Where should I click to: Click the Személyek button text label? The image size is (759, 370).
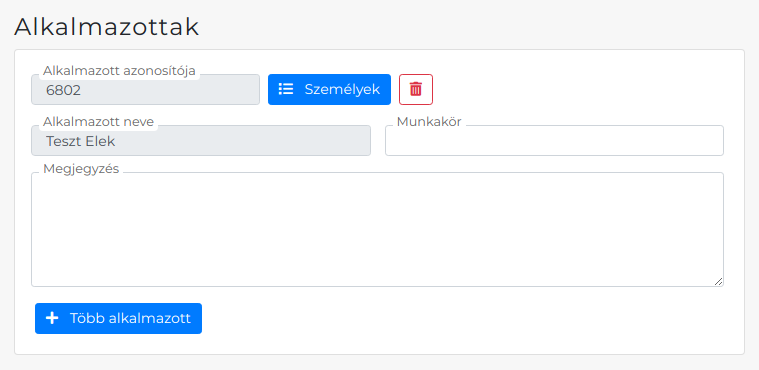(x=342, y=90)
